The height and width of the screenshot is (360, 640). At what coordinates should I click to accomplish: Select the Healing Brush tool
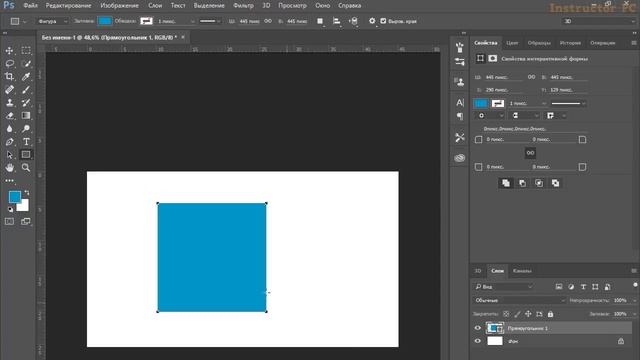(x=9, y=89)
